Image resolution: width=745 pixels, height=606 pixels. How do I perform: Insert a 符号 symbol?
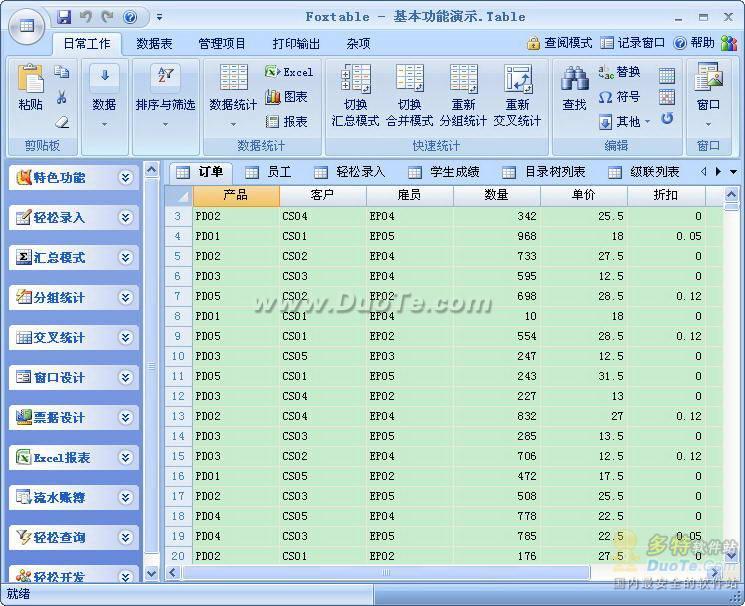[x=619, y=97]
